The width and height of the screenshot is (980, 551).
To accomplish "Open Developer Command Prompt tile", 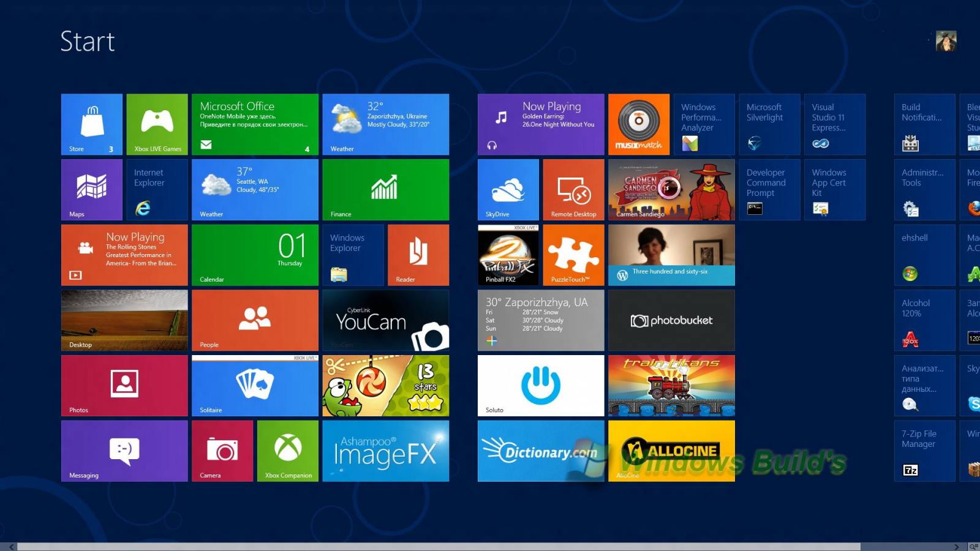I will 769,190.
